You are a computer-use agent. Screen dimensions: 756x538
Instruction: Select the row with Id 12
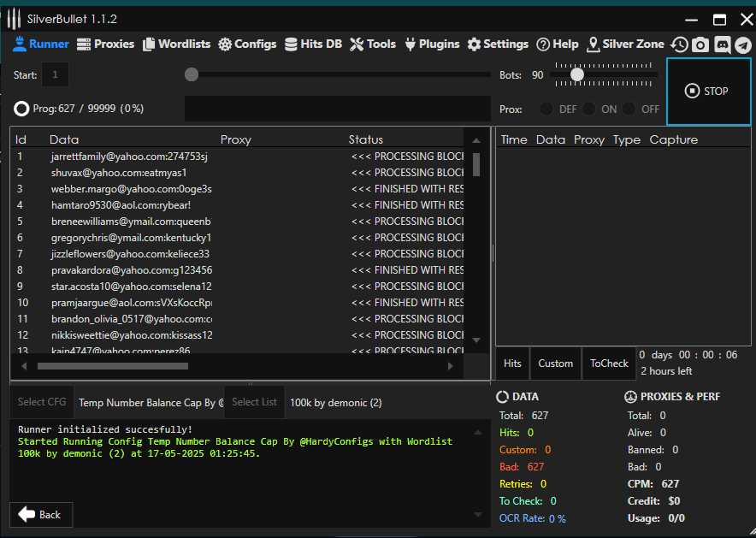point(237,335)
